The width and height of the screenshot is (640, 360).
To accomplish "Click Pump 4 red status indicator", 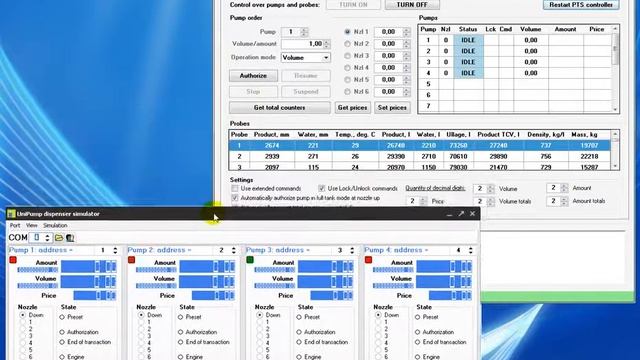I will pyautogui.click(x=368, y=260).
